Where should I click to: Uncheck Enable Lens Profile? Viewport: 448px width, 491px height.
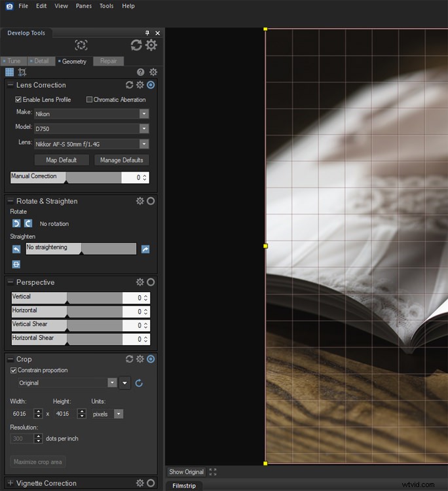(x=18, y=100)
